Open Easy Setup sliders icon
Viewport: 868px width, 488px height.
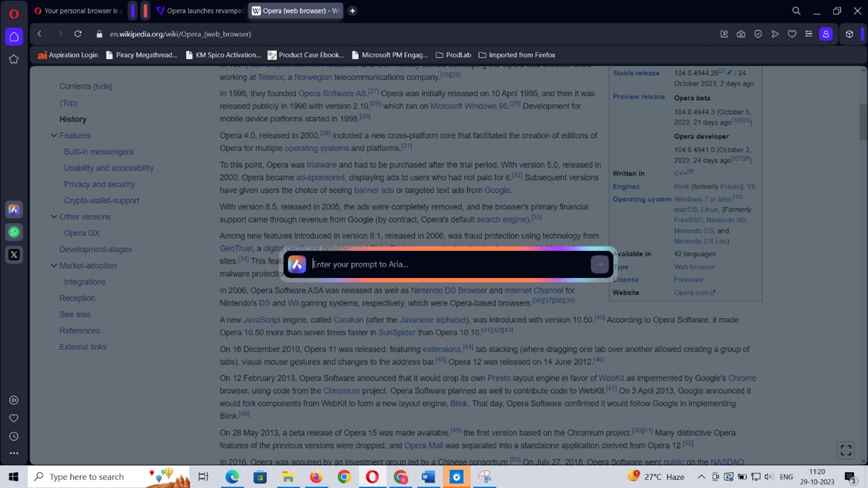(x=809, y=34)
